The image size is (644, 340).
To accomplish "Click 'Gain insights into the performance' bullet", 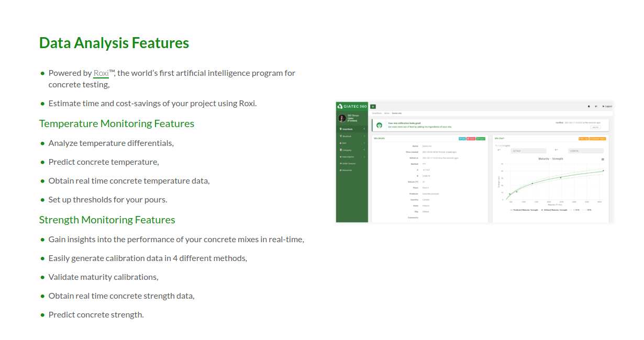I will pos(176,240).
